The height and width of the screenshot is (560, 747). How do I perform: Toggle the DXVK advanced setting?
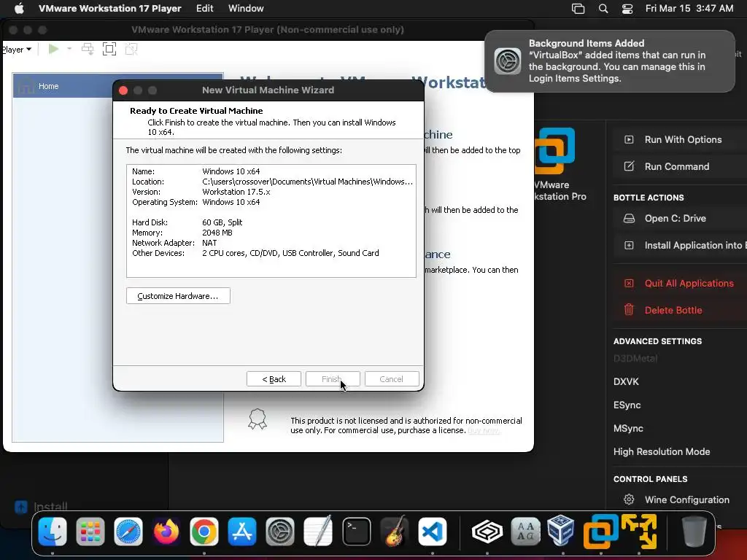[626, 381]
